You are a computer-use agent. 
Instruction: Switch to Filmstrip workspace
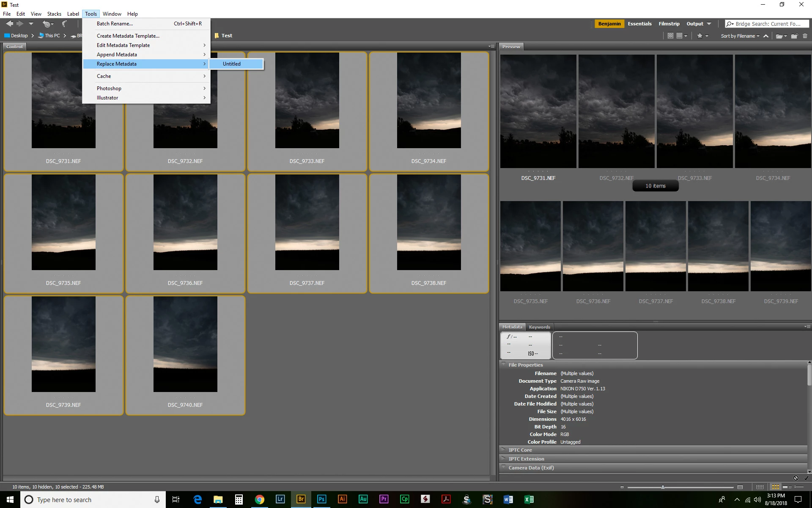pyautogui.click(x=669, y=24)
